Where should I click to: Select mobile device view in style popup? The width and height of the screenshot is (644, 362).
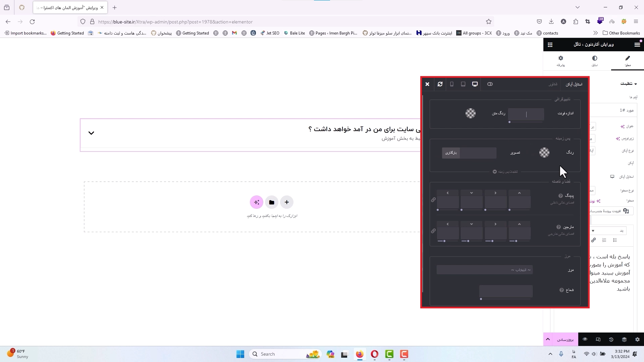452,84
